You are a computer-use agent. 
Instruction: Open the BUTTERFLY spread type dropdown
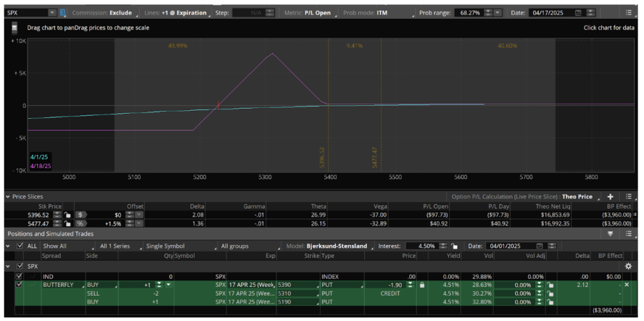tap(62, 284)
